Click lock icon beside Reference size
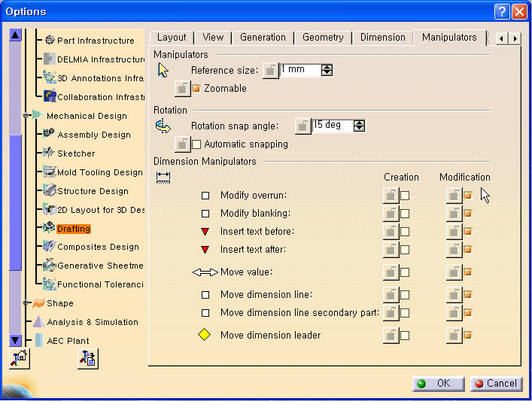This screenshot has height=401, width=532. (269, 71)
